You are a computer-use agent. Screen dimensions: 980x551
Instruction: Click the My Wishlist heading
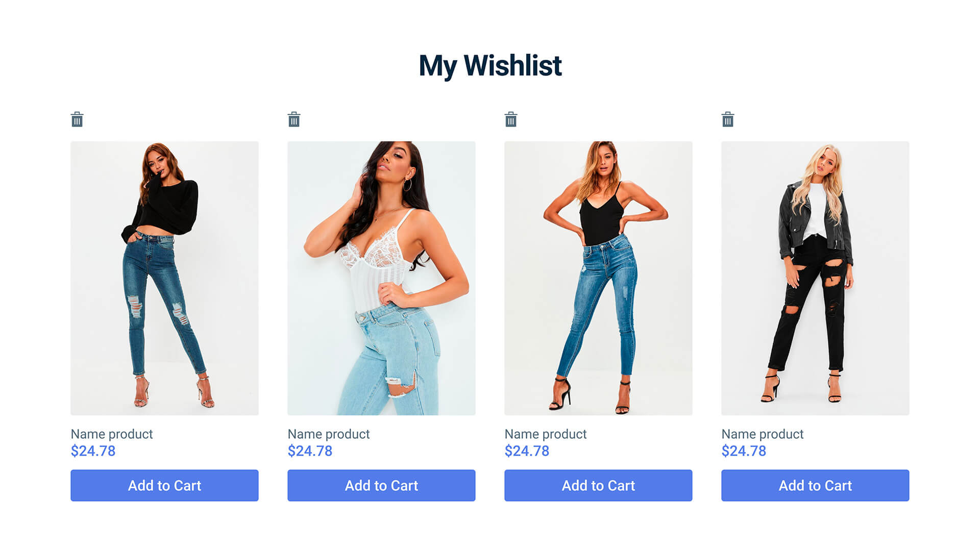(490, 66)
